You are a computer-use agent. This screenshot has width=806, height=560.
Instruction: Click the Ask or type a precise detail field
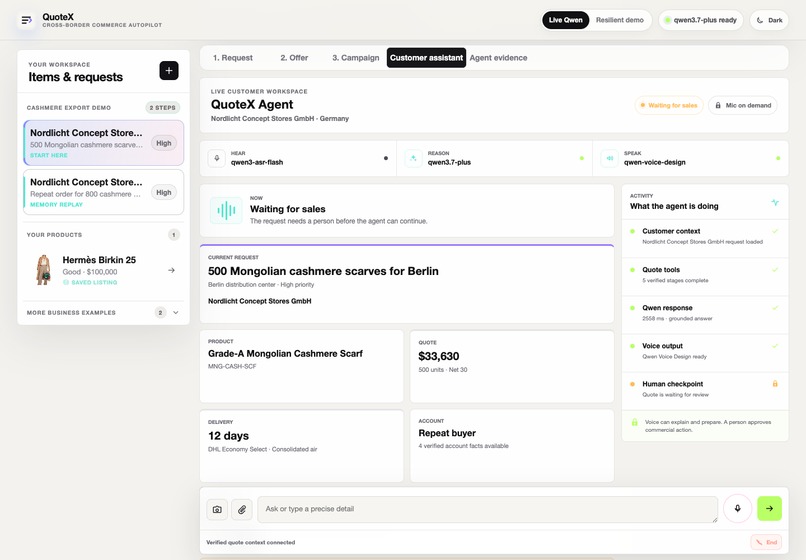487,509
